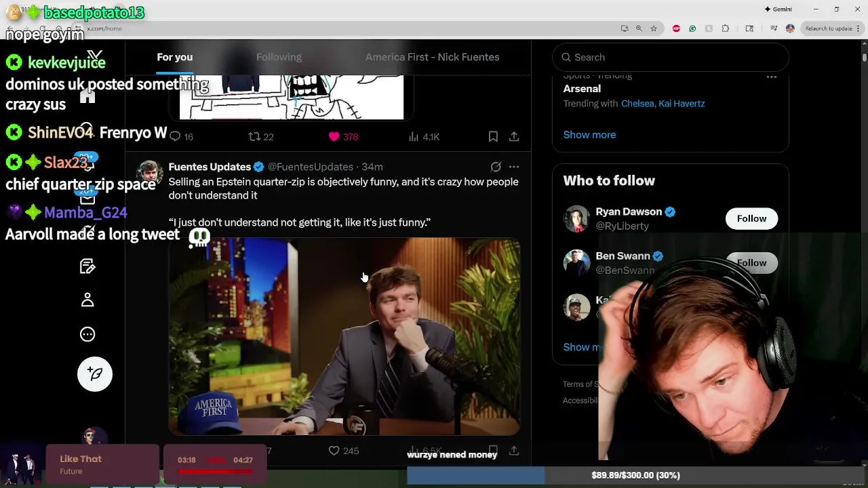Click Ben Swann profile avatar
Image resolution: width=868 pixels, height=488 pixels.
click(576, 262)
